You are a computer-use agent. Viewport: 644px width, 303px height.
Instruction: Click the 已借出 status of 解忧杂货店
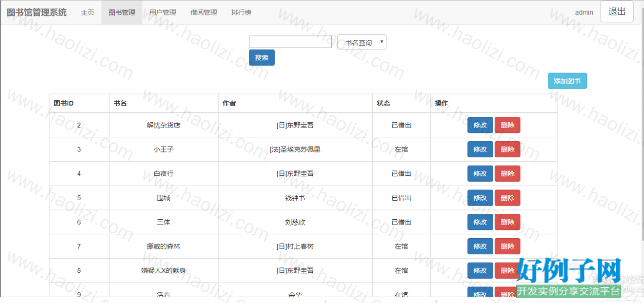(402, 125)
